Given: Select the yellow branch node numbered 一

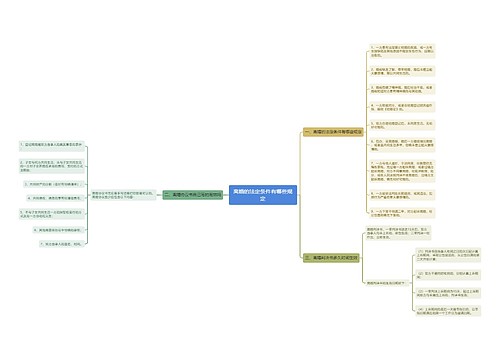Looking at the screenshot, I should coord(333,132).
